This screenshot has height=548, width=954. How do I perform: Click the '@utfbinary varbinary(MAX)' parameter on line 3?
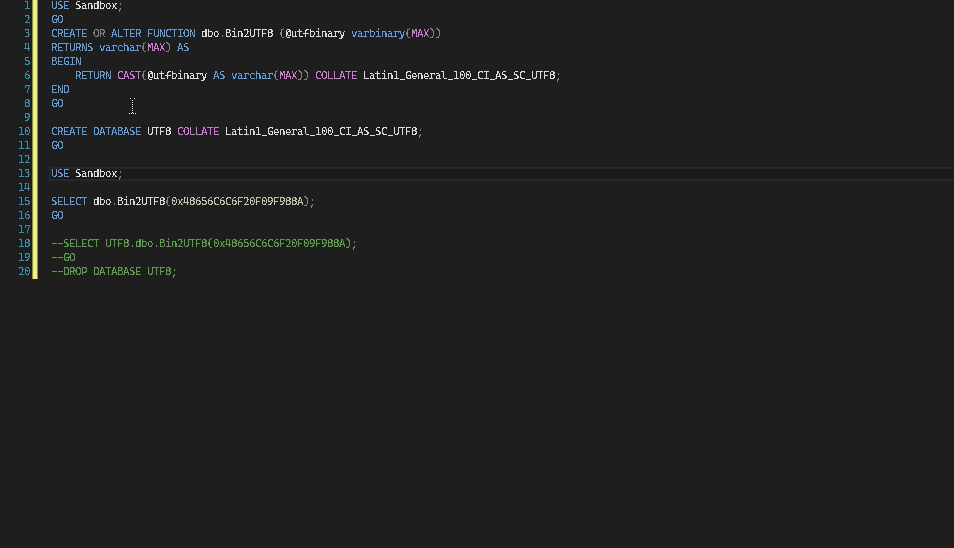tap(360, 33)
